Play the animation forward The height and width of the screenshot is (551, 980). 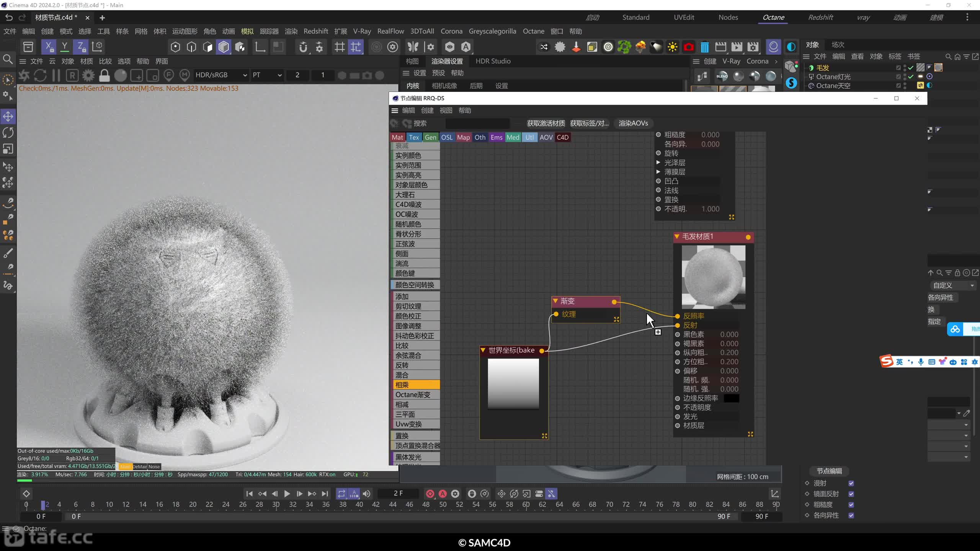click(x=287, y=494)
